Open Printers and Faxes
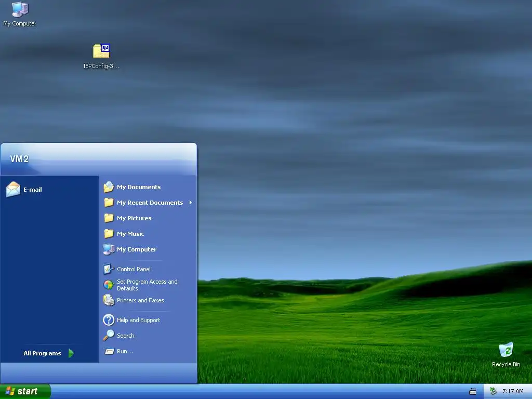 pyautogui.click(x=140, y=300)
